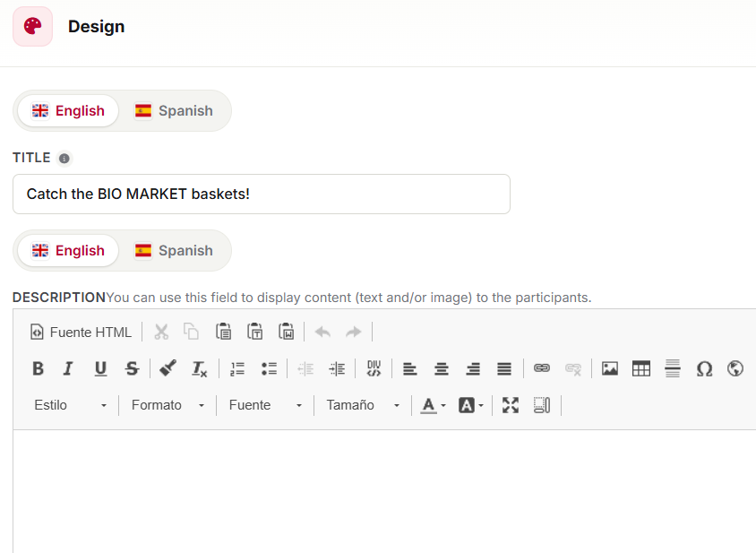Click the Undo arrow
The height and width of the screenshot is (553, 756).
[x=322, y=333]
